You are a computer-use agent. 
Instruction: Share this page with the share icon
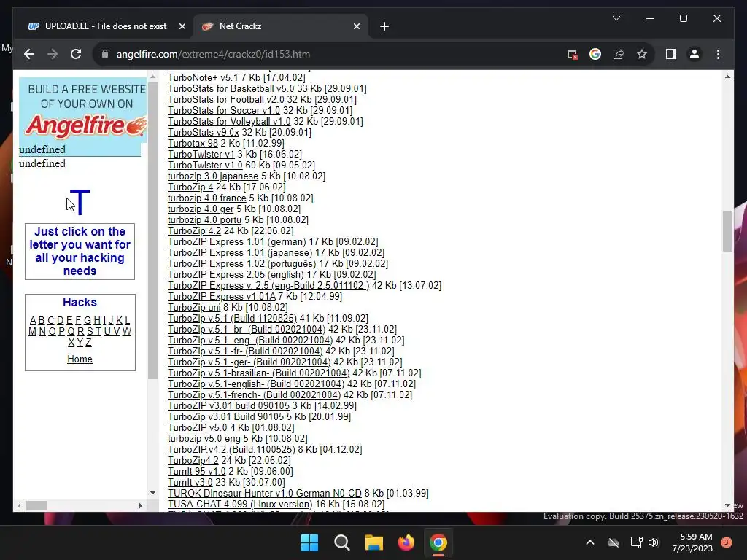click(x=619, y=54)
